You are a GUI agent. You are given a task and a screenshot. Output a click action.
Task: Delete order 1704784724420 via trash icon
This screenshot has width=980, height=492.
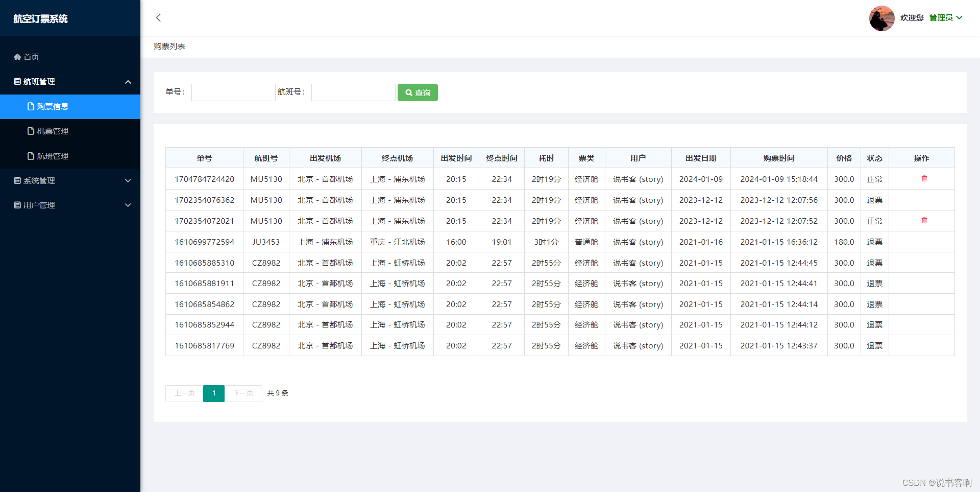pos(924,179)
